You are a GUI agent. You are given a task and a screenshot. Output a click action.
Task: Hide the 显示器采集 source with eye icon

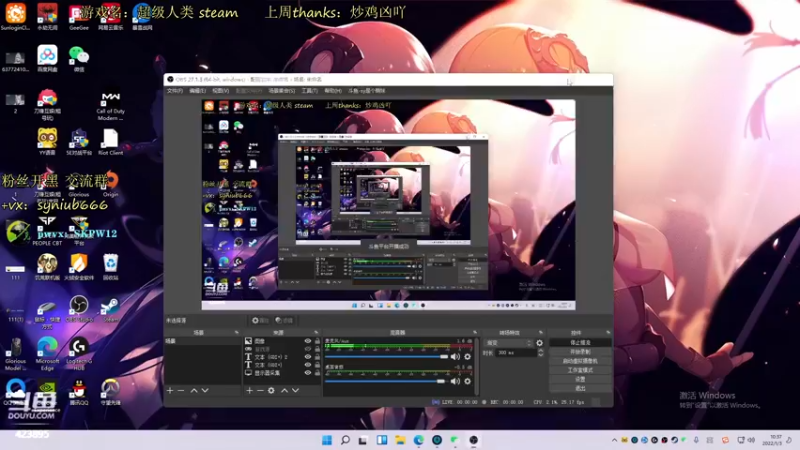(308, 373)
